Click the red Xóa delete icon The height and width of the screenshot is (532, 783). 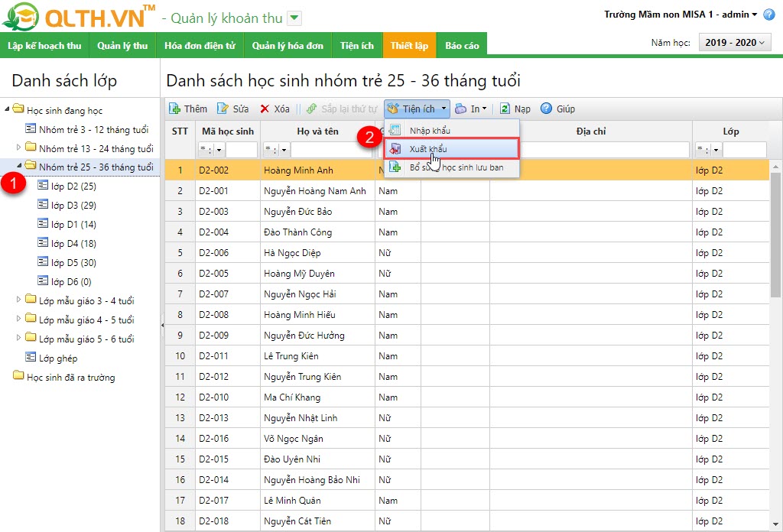pyautogui.click(x=265, y=109)
